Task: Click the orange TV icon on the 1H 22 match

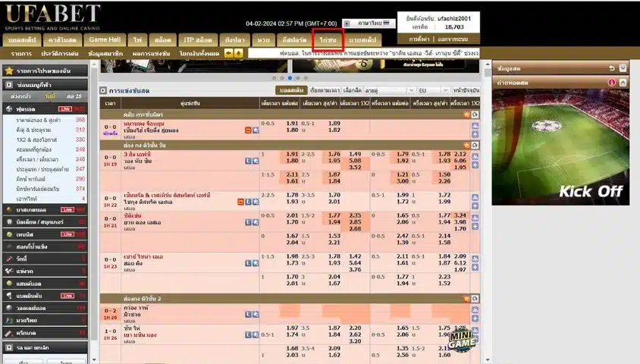Action: point(240,202)
